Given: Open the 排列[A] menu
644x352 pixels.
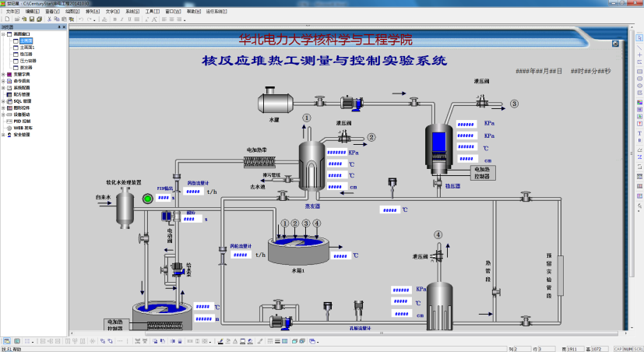Looking at the screenshot, I should (x=93, y=12).
